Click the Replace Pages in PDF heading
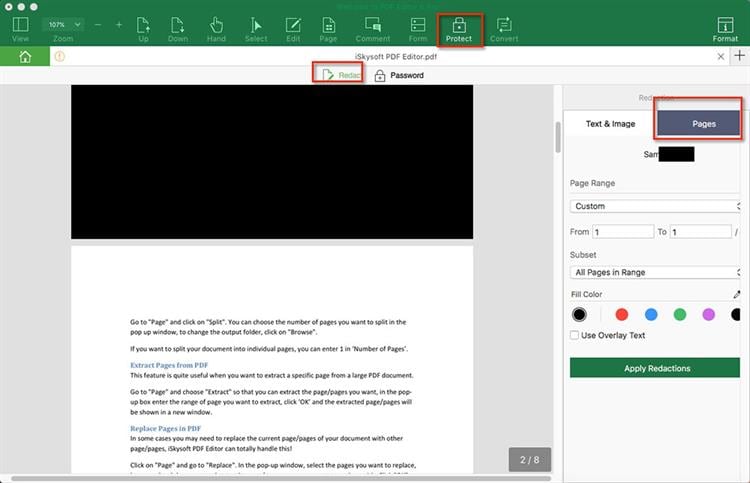Screen dimensions: 750x483 (x=165, y=428)
